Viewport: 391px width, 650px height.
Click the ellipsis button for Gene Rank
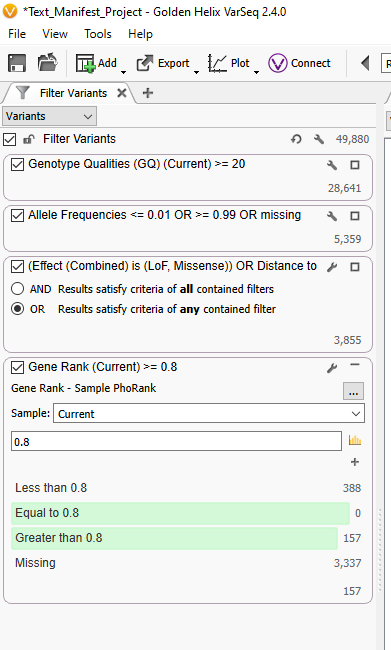(353, 391)
